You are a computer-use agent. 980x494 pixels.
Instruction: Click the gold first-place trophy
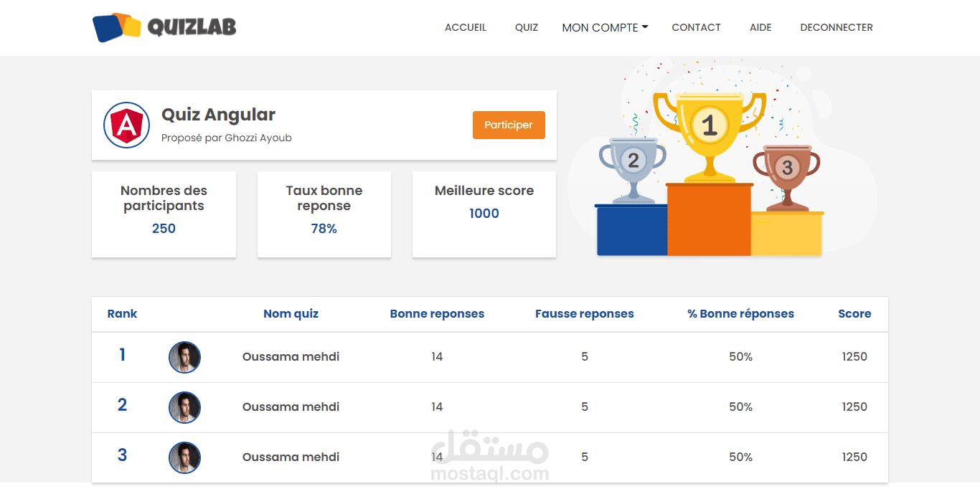[x=709, y=136]
